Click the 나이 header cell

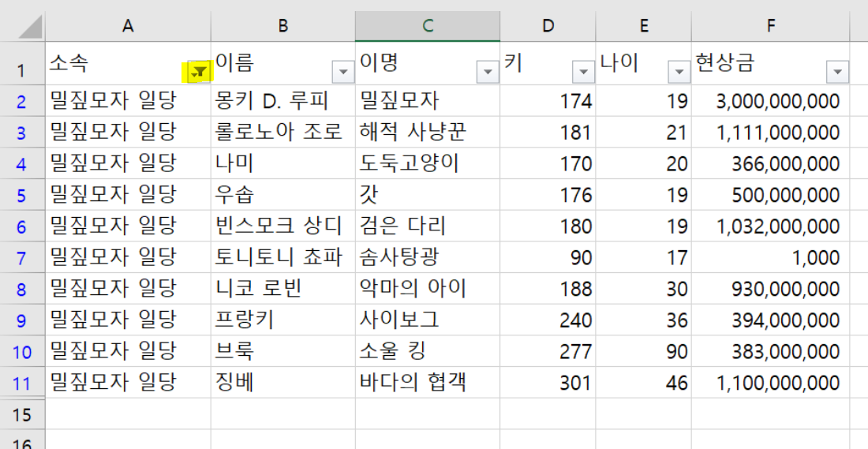click(x=644, y=63)
